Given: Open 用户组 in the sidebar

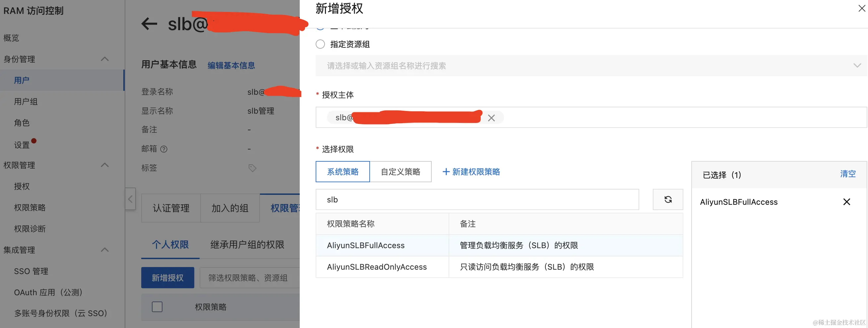Looking at the screenshot, I should pos(26,101).
